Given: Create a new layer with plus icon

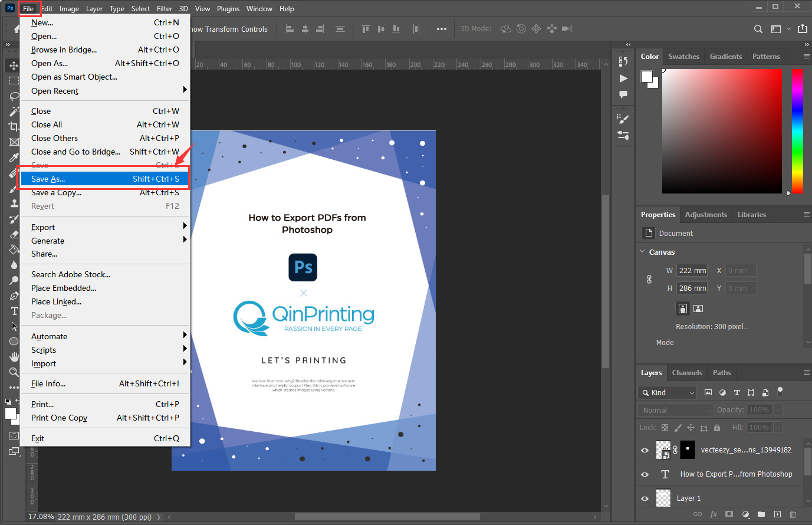Looking at the screenshot, I should click(x=777, y=514).
